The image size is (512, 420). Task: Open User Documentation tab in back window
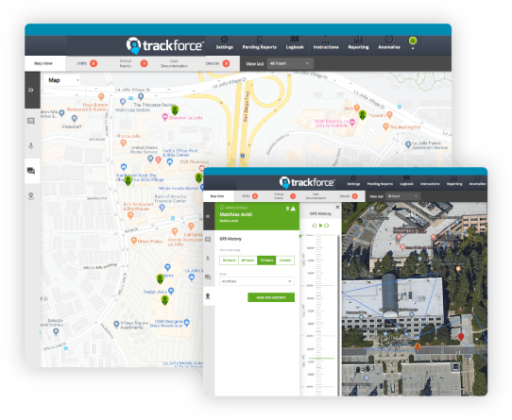pyautogui.click(x=174, y=63)
